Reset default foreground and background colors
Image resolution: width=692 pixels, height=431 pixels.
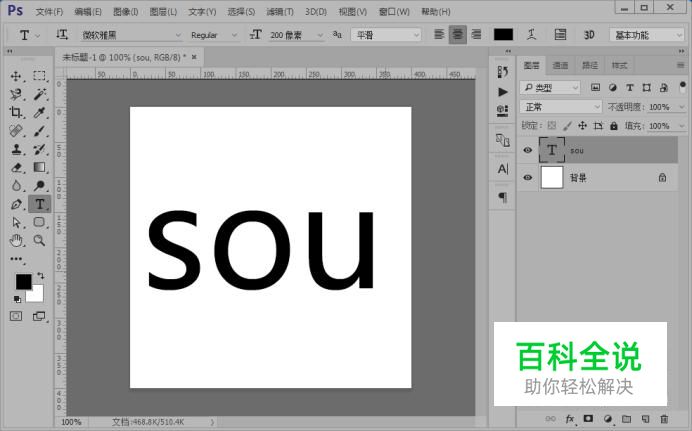point(17,300)
